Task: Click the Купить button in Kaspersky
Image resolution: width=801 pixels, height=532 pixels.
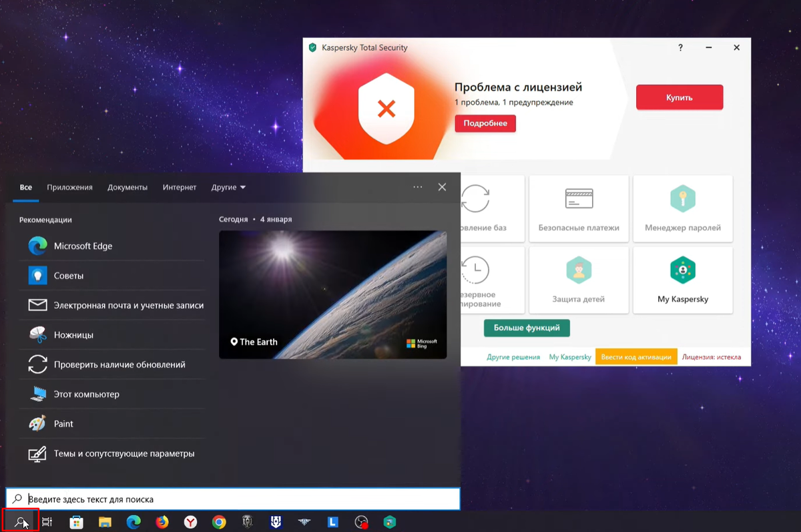Action: point(680,97)
